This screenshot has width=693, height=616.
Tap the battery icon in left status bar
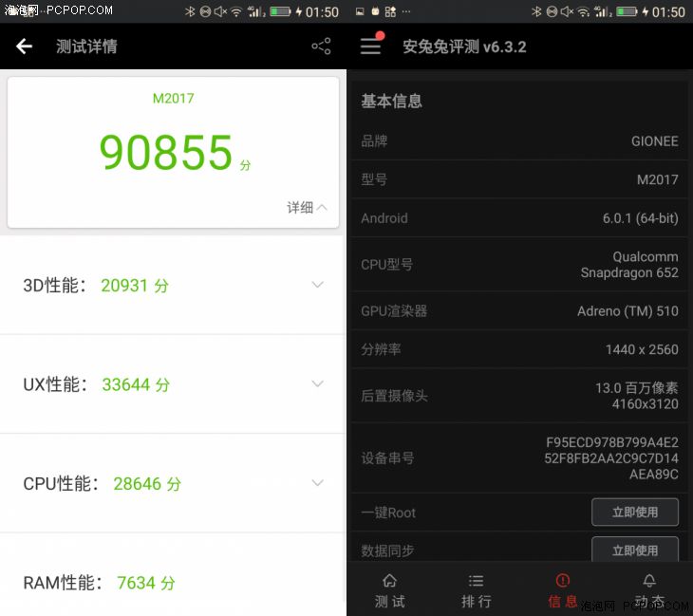point(280,11)
